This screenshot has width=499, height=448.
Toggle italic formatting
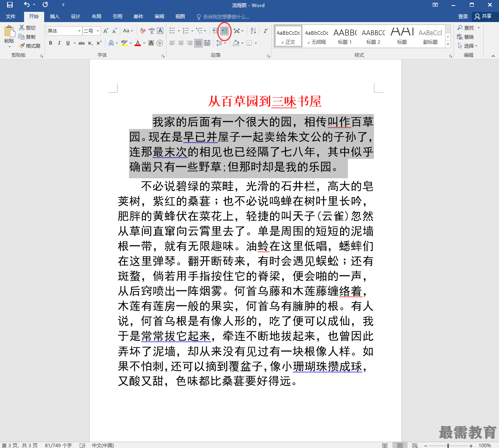coord(59,43)
